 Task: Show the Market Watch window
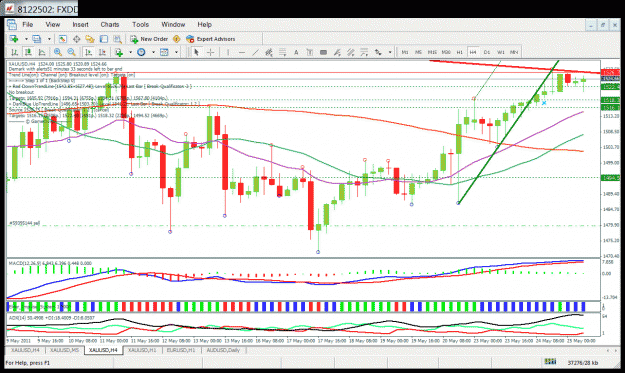(63, 39)
